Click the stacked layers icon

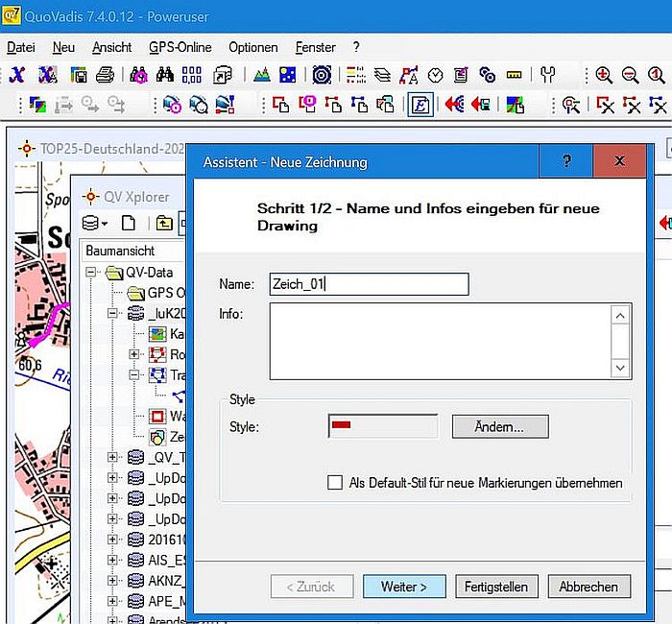(x=382, y=75)
